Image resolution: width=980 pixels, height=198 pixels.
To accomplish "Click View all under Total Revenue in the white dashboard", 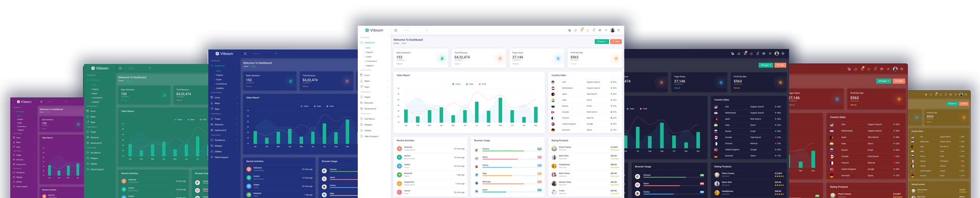I will (457, 64).
